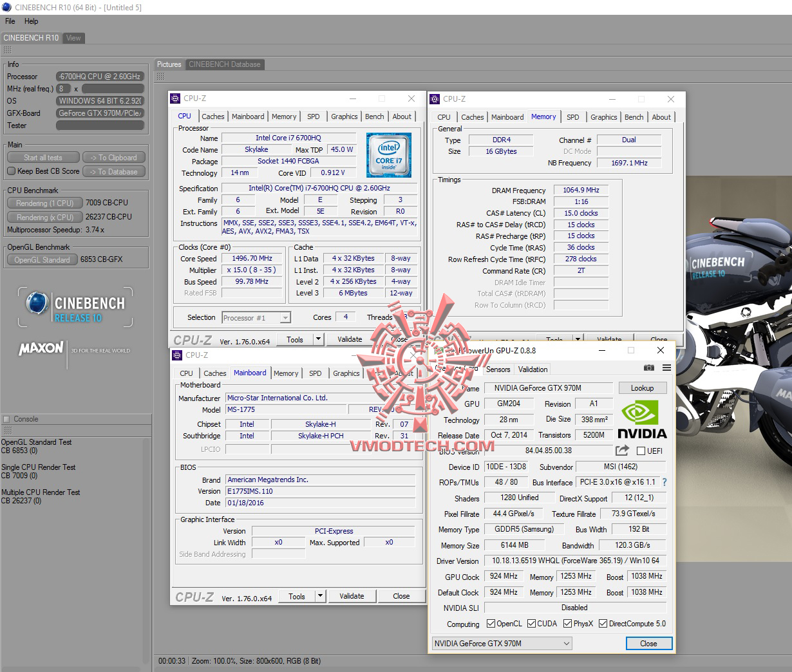Toggle the Keep Best CB Score checkbox
The width and height of the screenshot is (792, 672).
tap(11, 171)
